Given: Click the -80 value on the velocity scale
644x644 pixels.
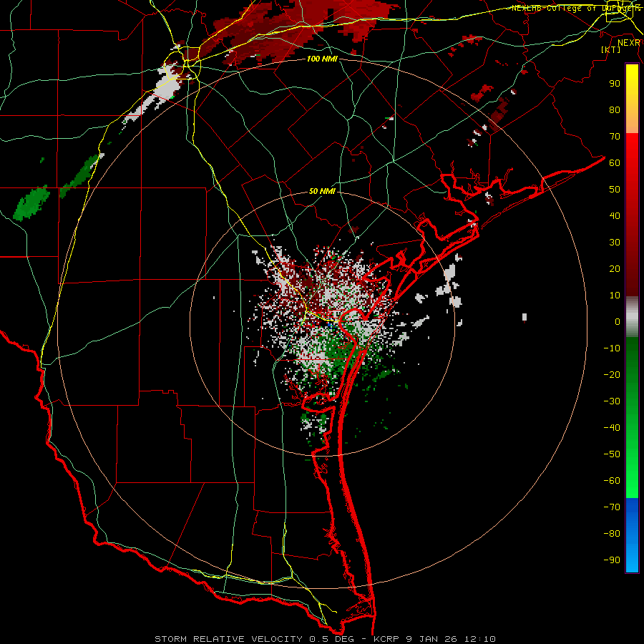Looking at the screenshot, I should click(612, 534).
